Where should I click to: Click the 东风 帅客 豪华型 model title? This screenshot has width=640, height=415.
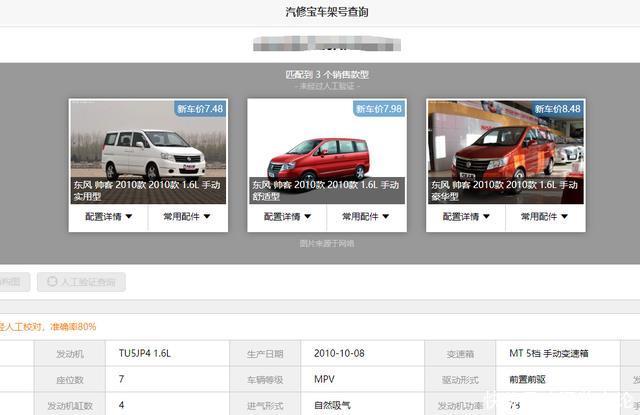(505, 190)
